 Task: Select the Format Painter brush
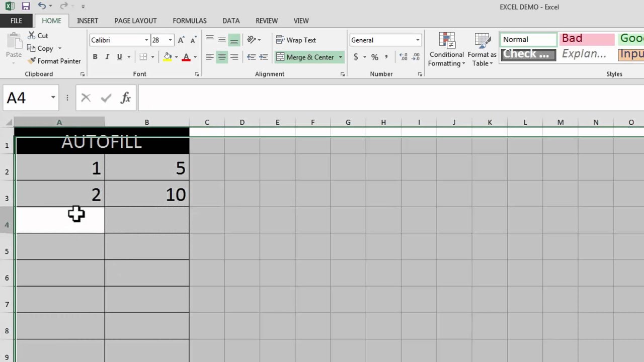[x=54, y=61]
